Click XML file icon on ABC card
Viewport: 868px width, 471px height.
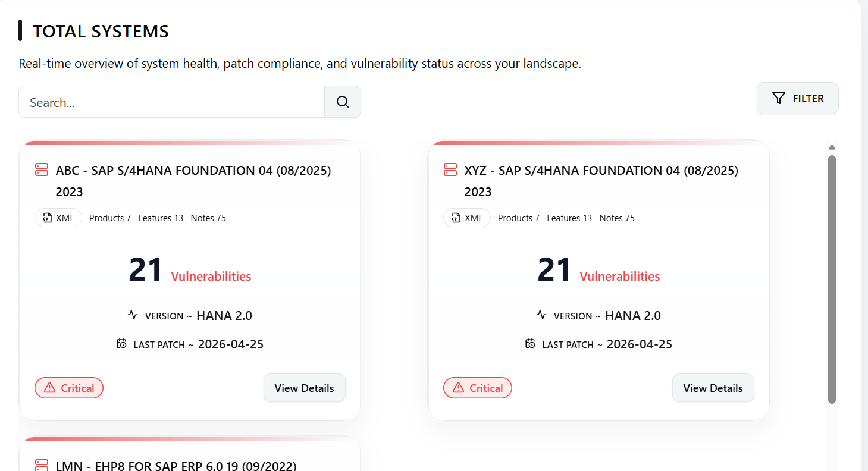pyautogui.click(x=46, y=218)
